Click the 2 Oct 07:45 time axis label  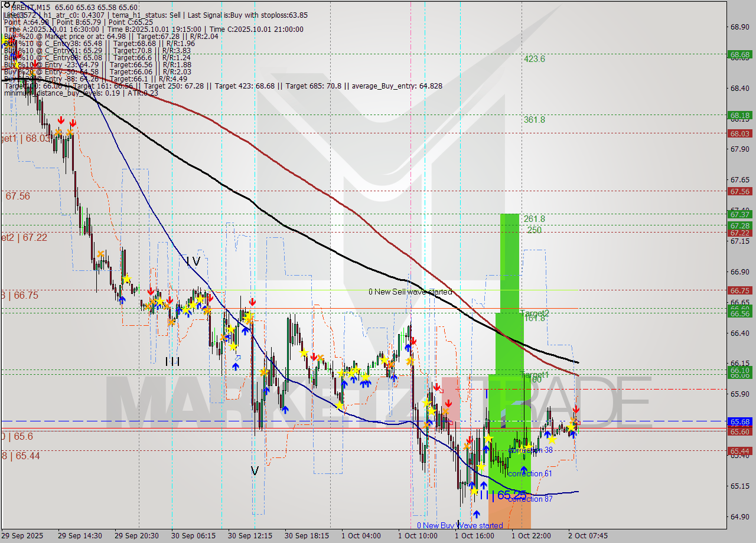pyautogui.click(x=588, y=536)
